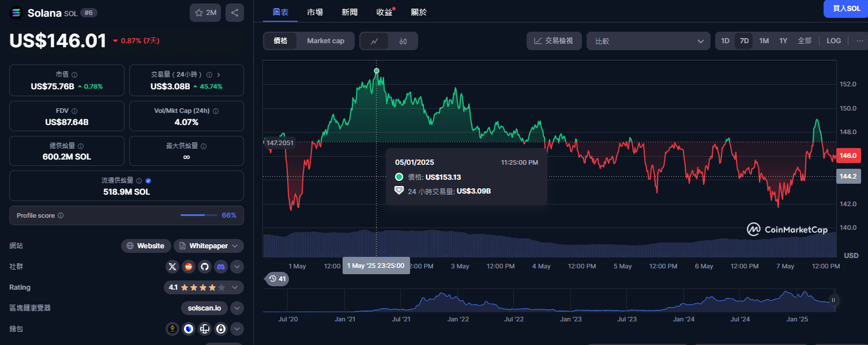Click the yellow Binance wallet icon
The width and height of the screenshot is (868, 345).
[x=172, y=329]
